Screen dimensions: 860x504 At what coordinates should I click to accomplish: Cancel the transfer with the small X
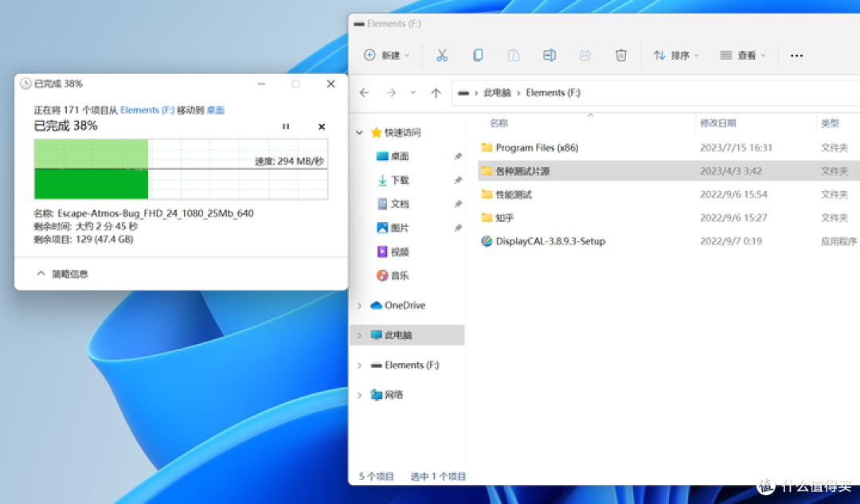coord(322,127)
